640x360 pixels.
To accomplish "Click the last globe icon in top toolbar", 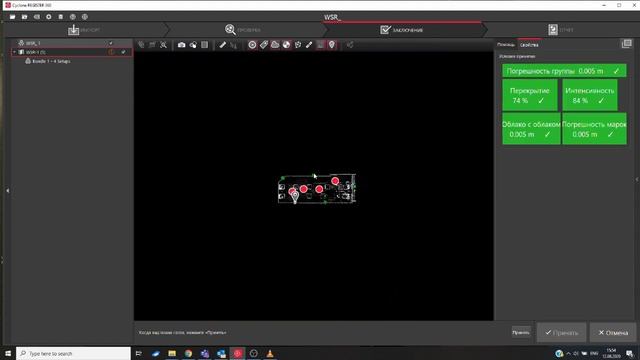I will pyautogui.click(x=84, y=17).
